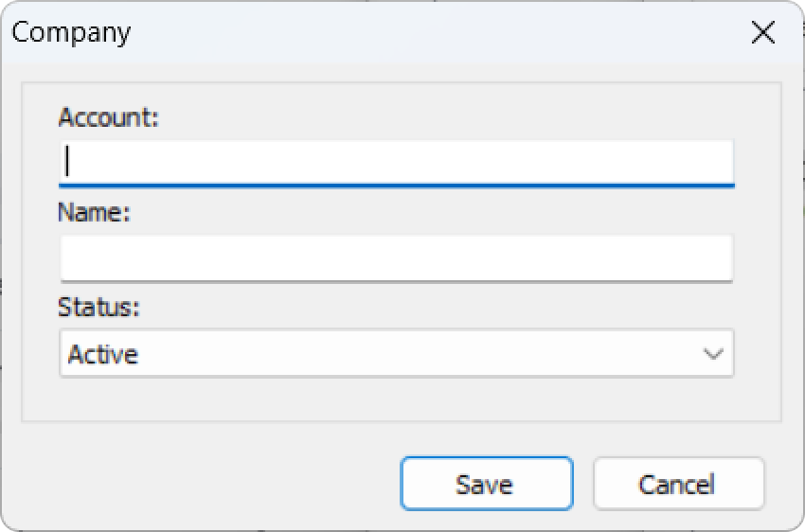Screen dimensions: 805x532
Task: Click the Cancel button
Action: coord(677,484)
